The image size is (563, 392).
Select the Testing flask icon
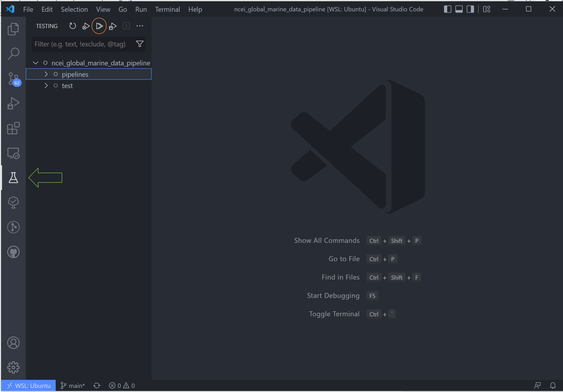tap(13, 177)
